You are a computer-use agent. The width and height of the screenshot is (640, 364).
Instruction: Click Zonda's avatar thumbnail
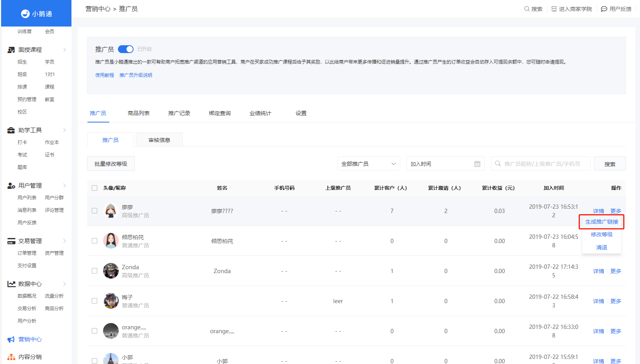[111, 271]
